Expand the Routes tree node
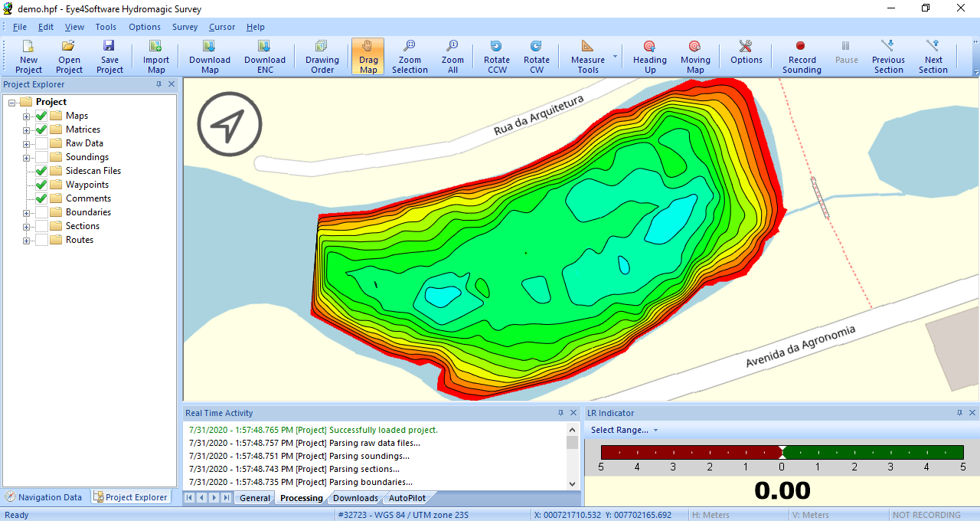This screenshot has width=980, height=521. [x=26, y=241]
